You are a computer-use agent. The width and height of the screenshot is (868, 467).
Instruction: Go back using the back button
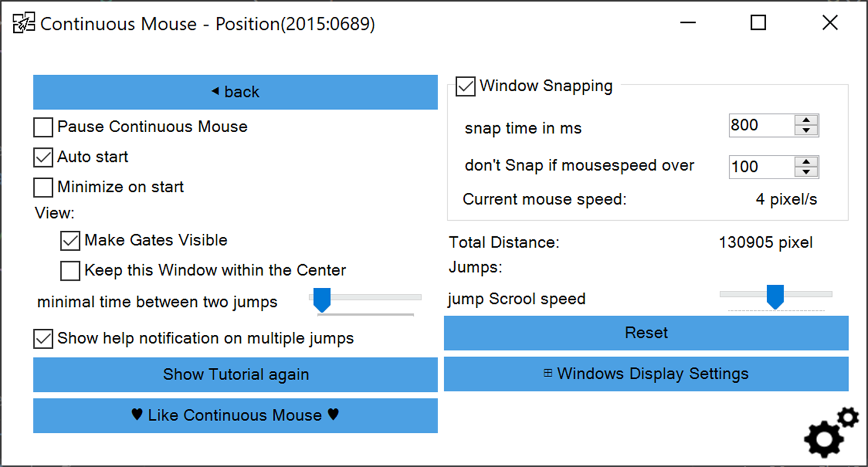coord(235,92)
